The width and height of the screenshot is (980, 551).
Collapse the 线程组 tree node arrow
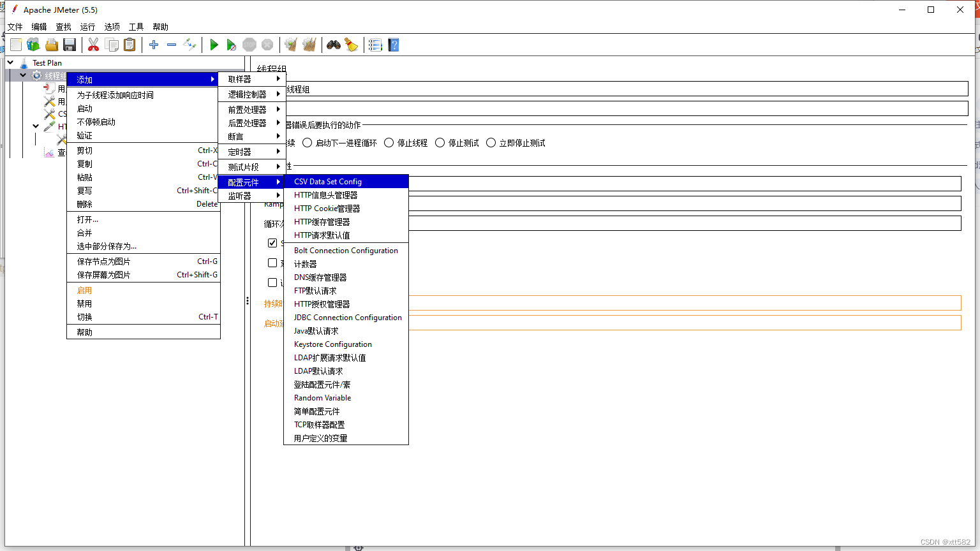pos(24,75)
